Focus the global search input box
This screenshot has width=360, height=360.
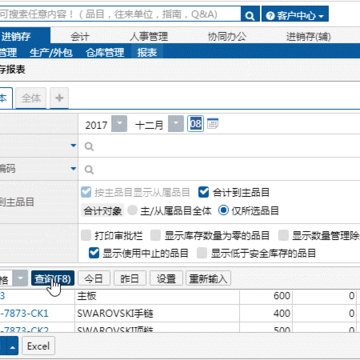pyautogui.click(x=120, y=14)
